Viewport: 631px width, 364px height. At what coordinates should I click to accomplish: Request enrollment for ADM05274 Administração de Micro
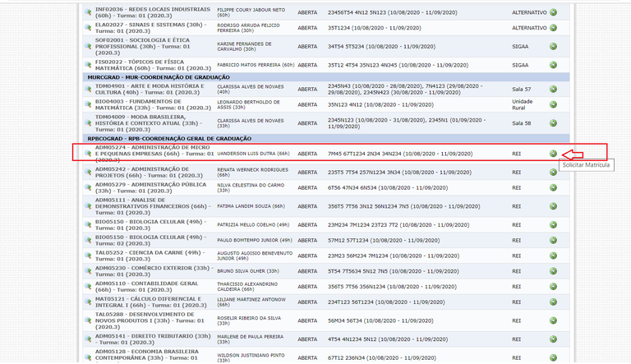(x=553, y=154)
